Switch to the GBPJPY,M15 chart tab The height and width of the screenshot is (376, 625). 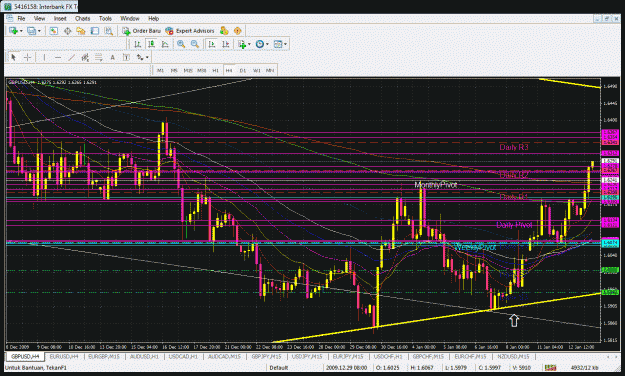[x=266, y=356]
